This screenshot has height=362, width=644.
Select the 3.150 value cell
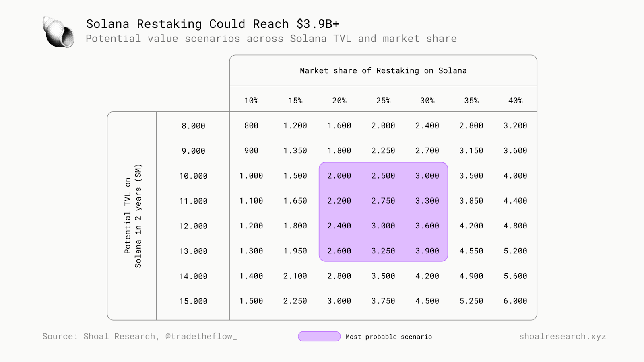click(x=471, y=150)
